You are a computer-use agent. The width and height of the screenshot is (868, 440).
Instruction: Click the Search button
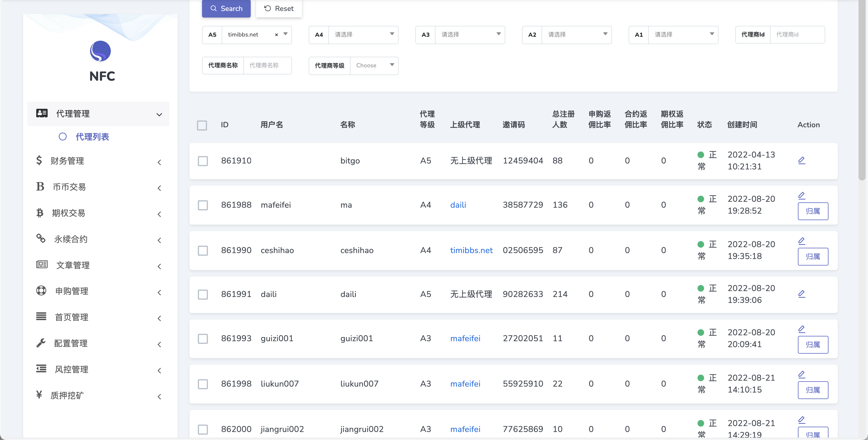click(226, 8)
